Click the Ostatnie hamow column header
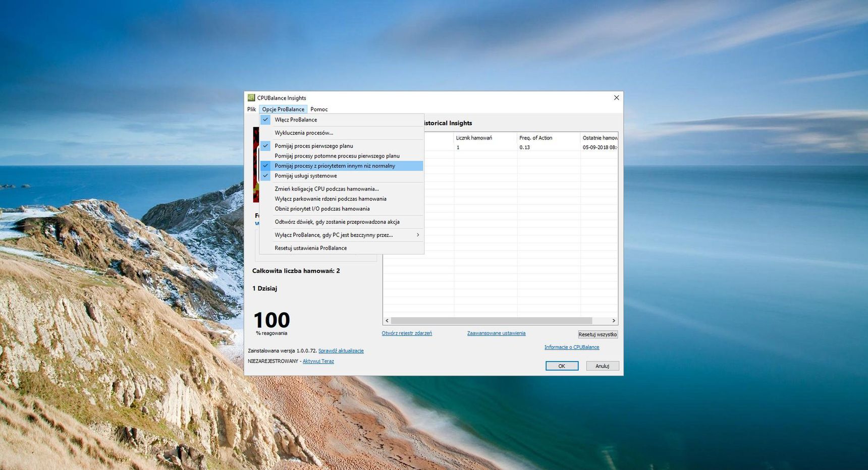Image resolution: width=868 pixels, height=470 pixels. pos(600,138)
